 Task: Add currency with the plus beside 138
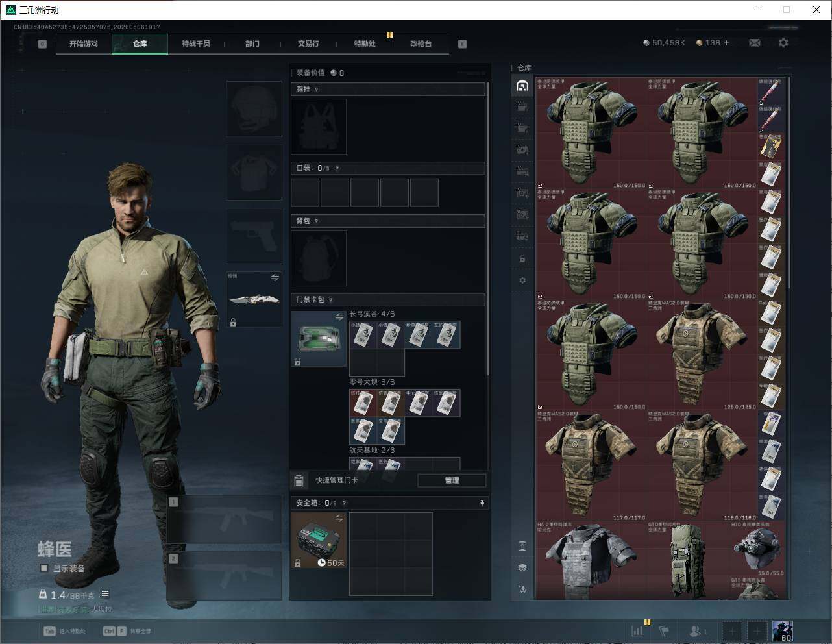coord(726,43)
